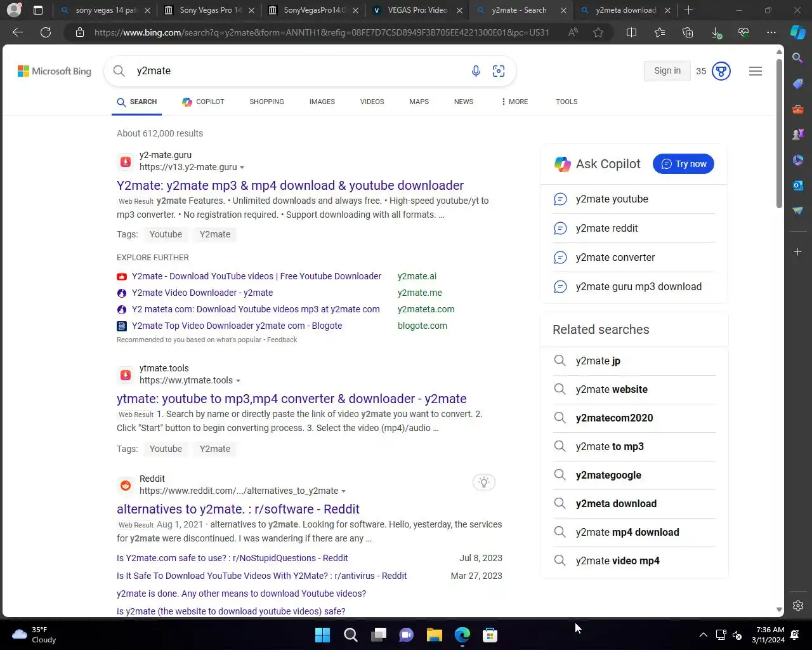Click the search magnifier icon in Bing box
The height and width of the screenshot is (650, 812).
point(119,71)
